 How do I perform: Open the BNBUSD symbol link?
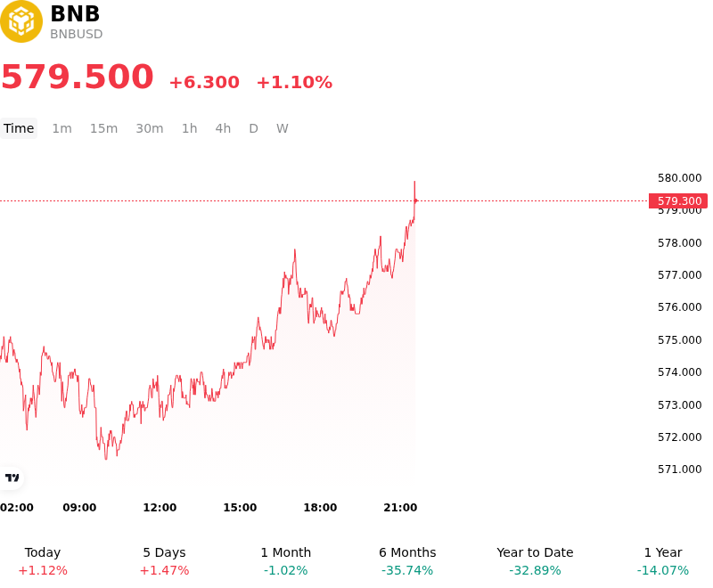(x=77, y=34)
